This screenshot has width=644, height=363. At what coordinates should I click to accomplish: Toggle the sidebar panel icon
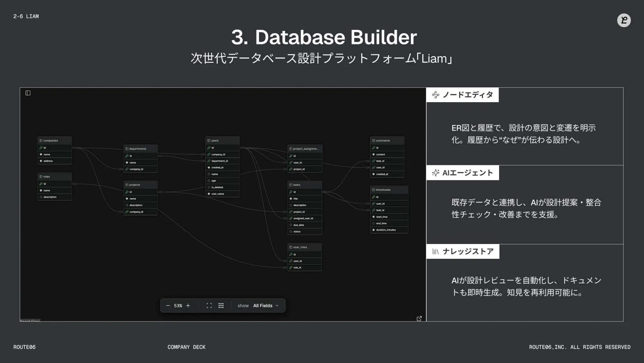28,93
